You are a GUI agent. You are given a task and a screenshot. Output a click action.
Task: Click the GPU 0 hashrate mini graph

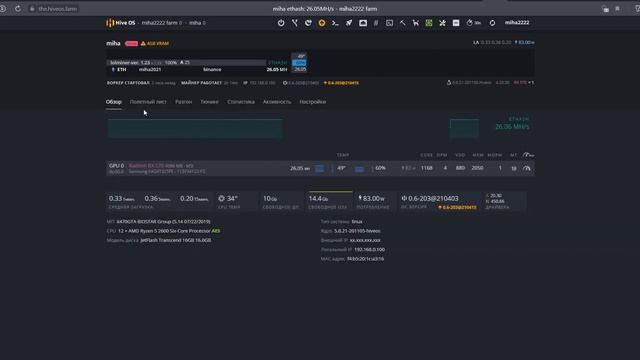point(320,169)
